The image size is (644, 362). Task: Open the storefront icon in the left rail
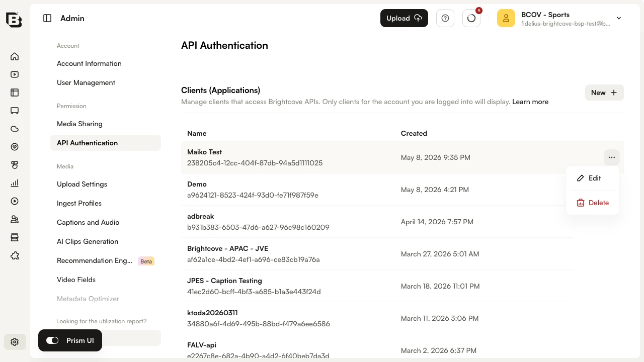(15, 237)
